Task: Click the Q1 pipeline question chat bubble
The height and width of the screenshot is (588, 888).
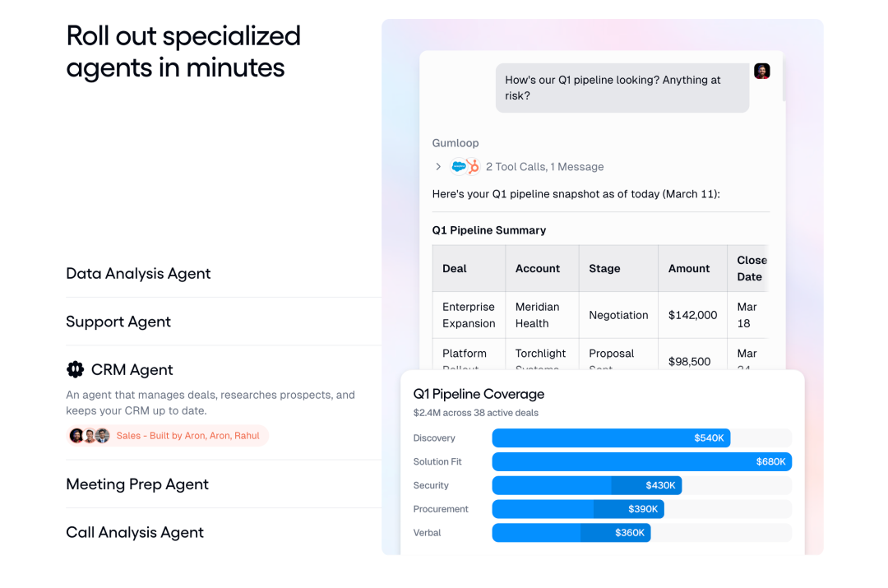Action: point(622,88)
